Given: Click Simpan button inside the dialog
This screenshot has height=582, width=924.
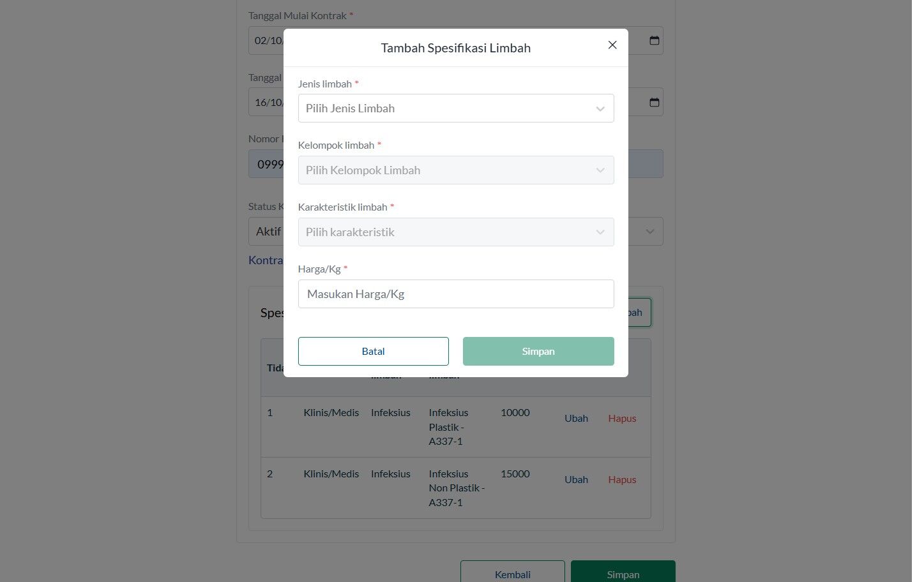Looking at the screenshot, I should pyautogui.click(x=538, y=352).
